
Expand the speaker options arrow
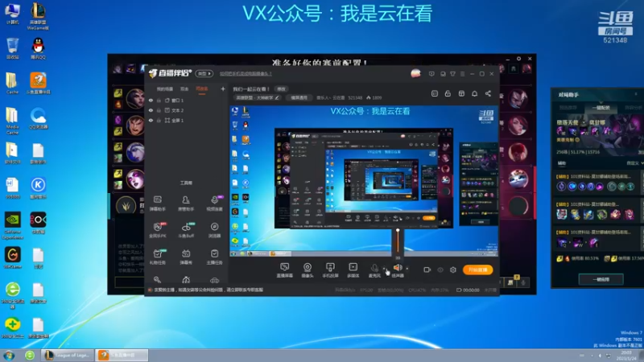tap(407, 269)
